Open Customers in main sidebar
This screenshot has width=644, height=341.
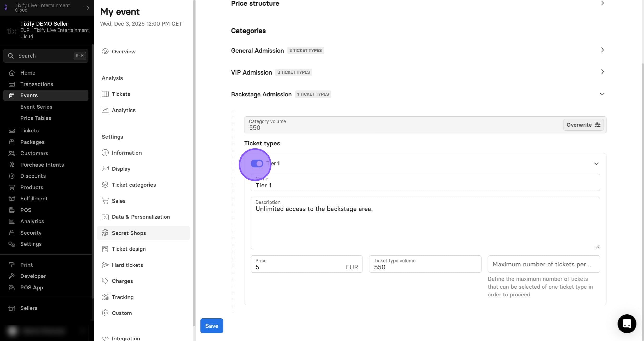point(46,153)
